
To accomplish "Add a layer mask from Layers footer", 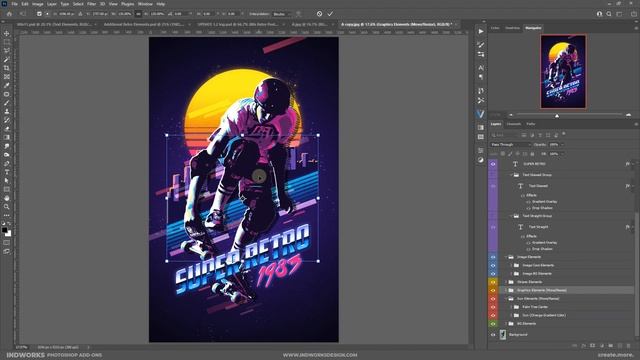I will point(593,346).
